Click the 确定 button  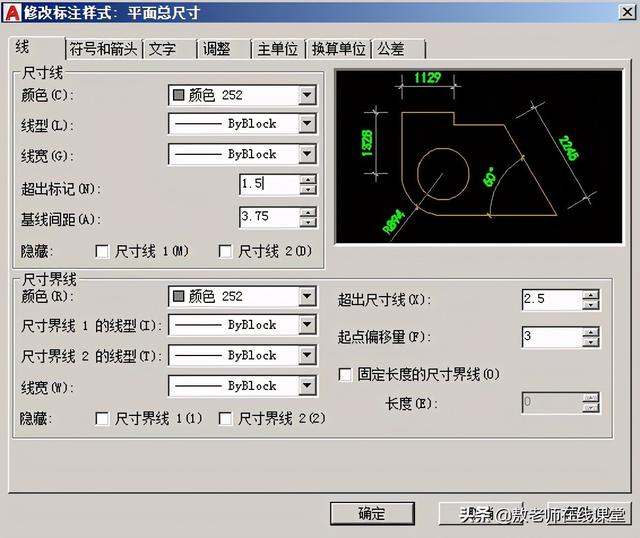coord(372,514)
